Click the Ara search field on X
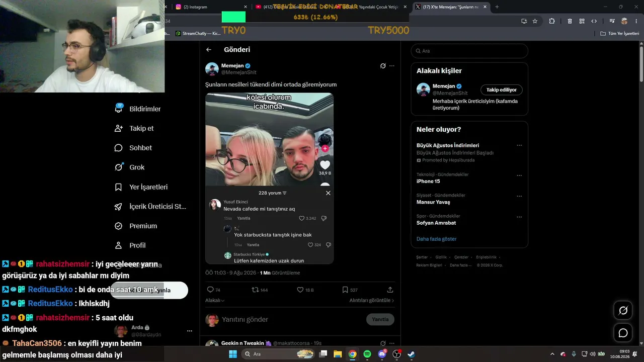The image size is (644, 362). click(469, 51)
